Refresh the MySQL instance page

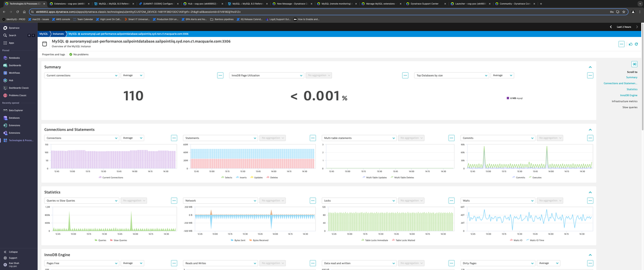(x=636, y=44)
